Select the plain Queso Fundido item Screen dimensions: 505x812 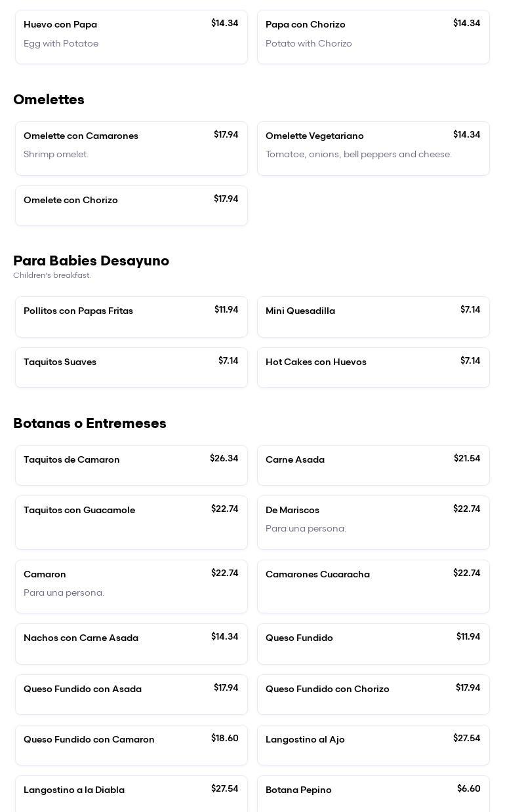coord(373,644)
